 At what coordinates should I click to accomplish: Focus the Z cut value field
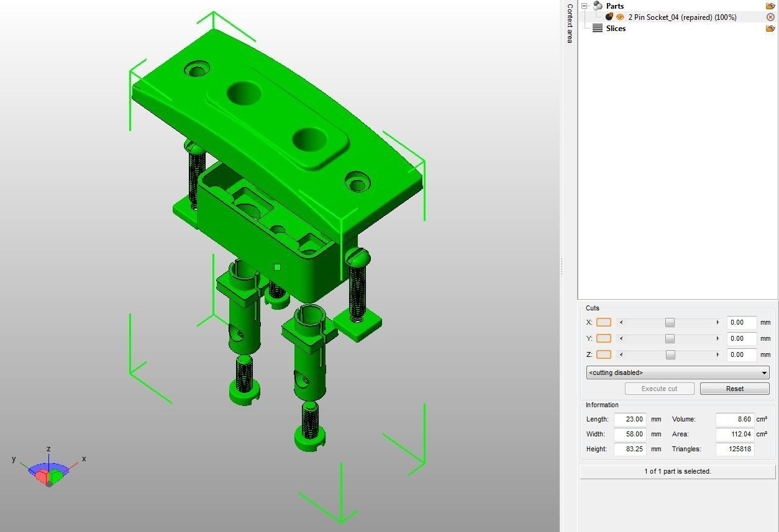coord(742,354)
